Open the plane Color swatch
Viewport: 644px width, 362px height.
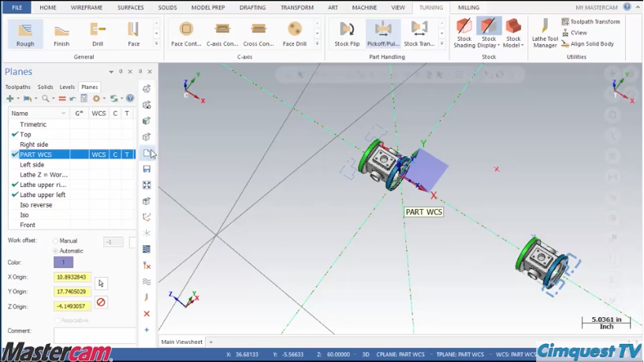point(63,262)
